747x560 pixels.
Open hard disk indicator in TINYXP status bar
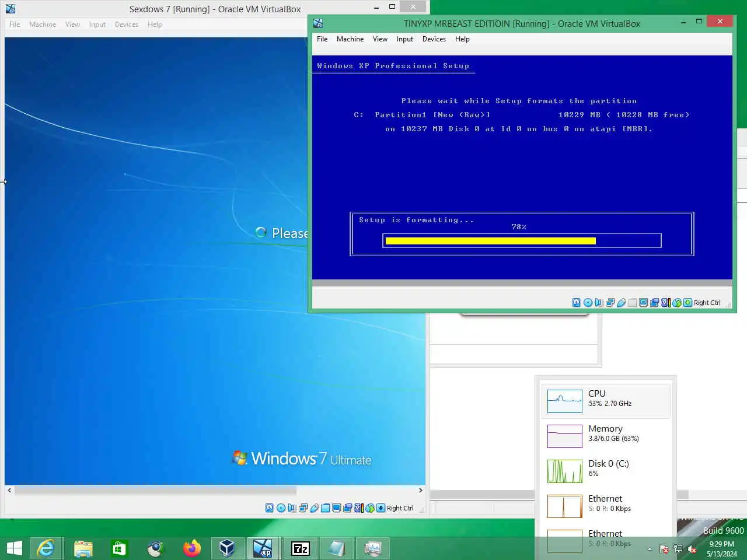click(576, 303)
